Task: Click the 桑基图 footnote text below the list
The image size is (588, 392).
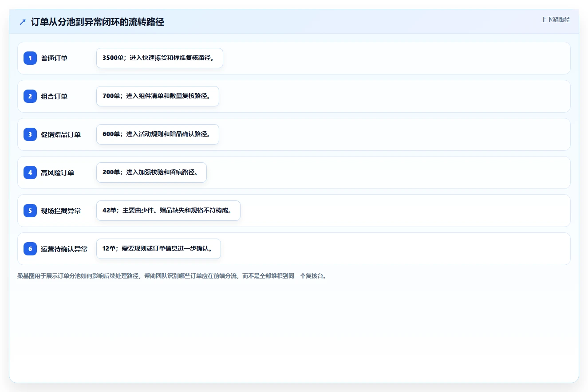Action: pos(172,276)
